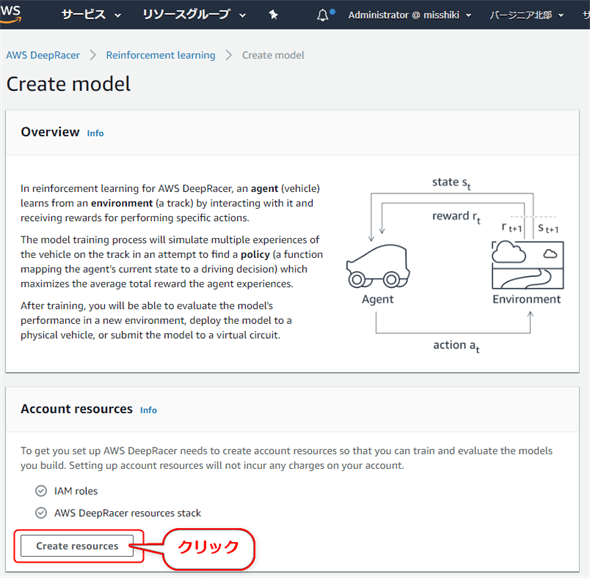Click the AWS logo in header
The width and height of the screenshot is (590, 578).
[10, 14]
